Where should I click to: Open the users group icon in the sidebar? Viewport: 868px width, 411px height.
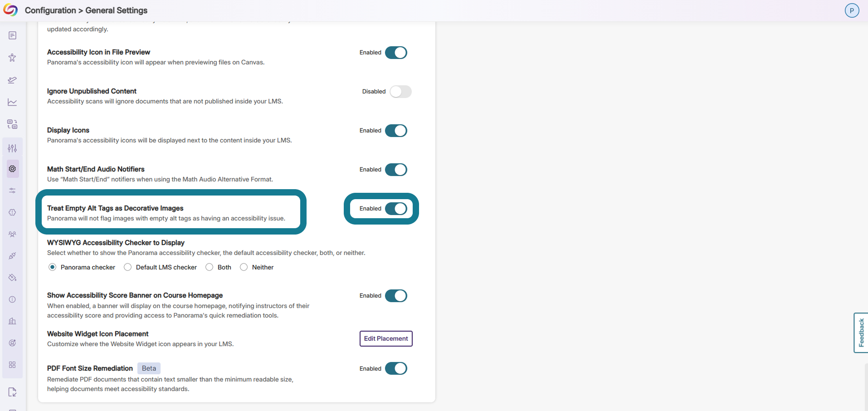12,234
